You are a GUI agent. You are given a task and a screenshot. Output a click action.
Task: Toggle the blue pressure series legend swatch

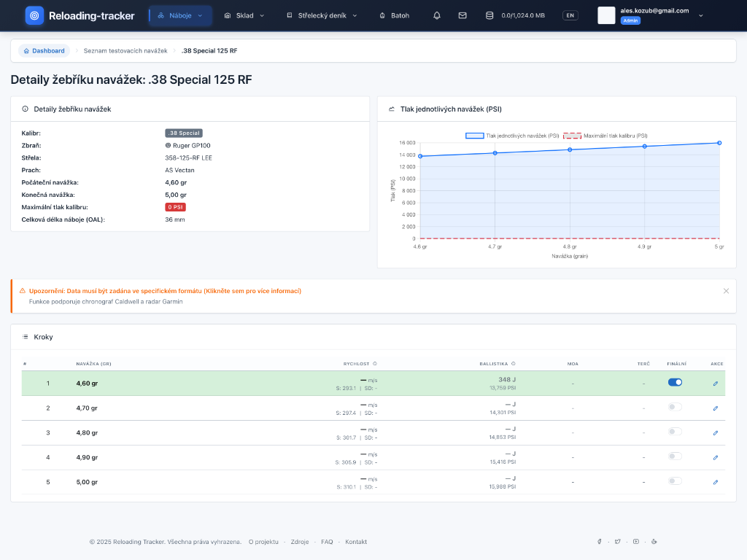474,136
